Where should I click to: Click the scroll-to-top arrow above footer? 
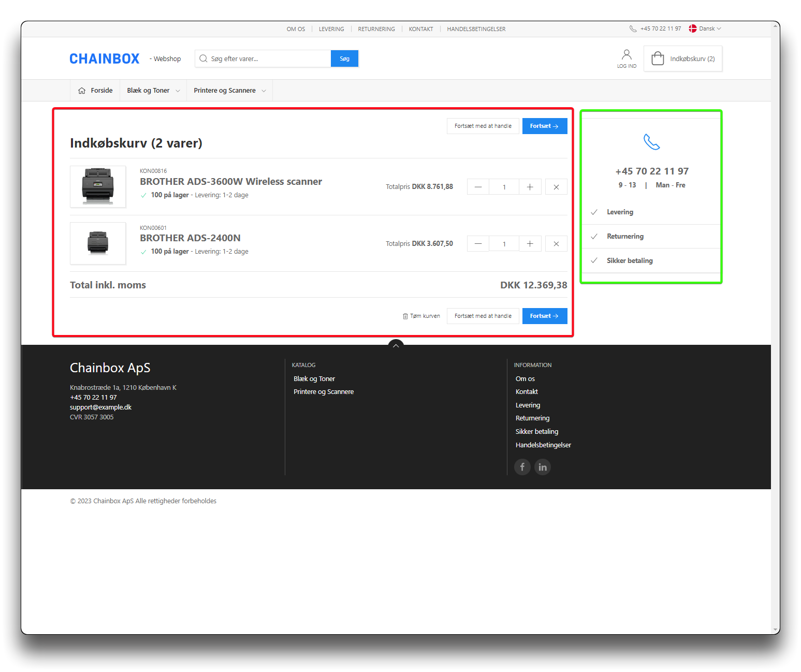396,345
